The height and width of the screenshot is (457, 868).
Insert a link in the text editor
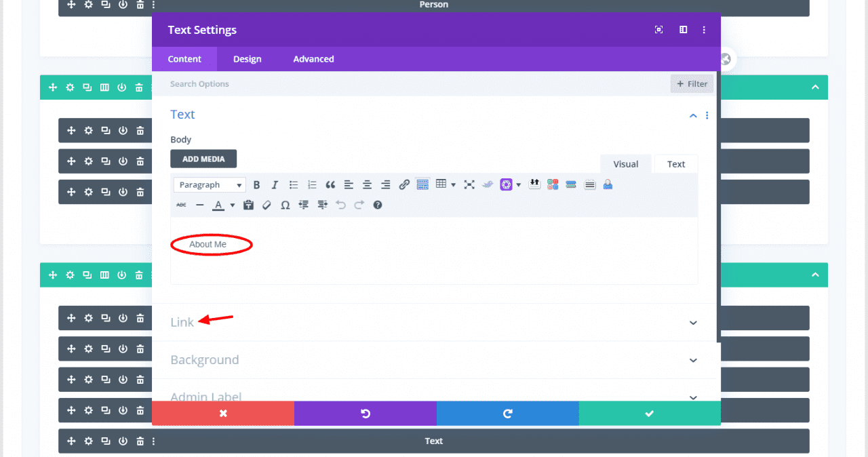[404, 184]
